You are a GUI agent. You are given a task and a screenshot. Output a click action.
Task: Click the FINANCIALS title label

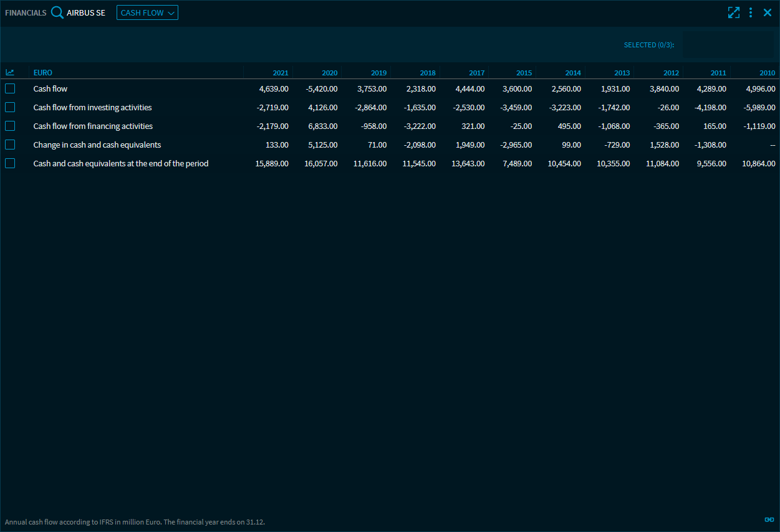tap(26, 12)
